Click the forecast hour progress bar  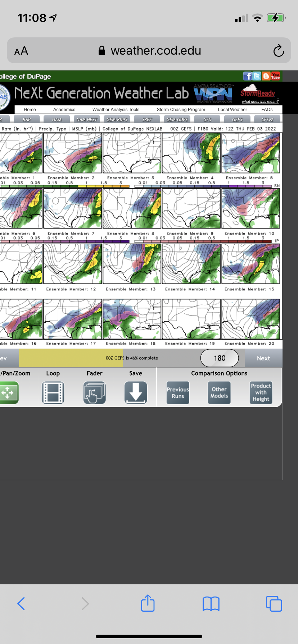[108, 358]
